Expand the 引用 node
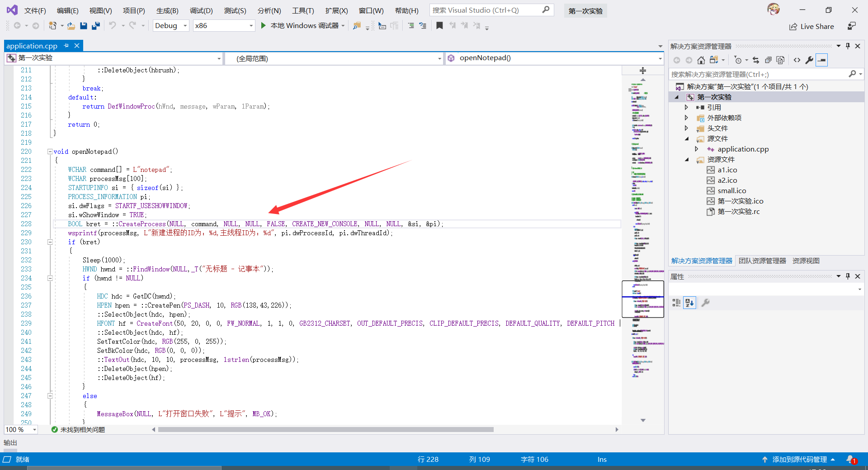868x470 pixels. 686,107
